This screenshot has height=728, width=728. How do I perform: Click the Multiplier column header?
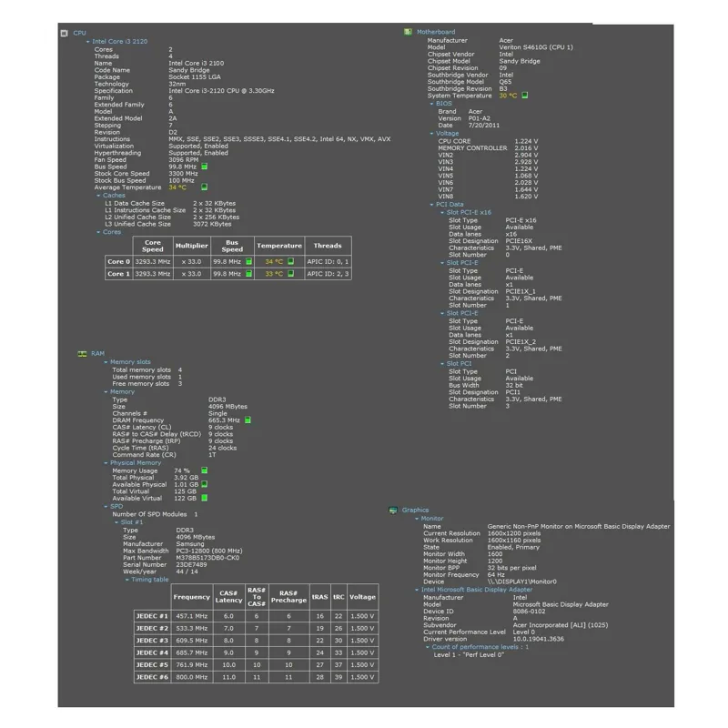click(191, 246)
